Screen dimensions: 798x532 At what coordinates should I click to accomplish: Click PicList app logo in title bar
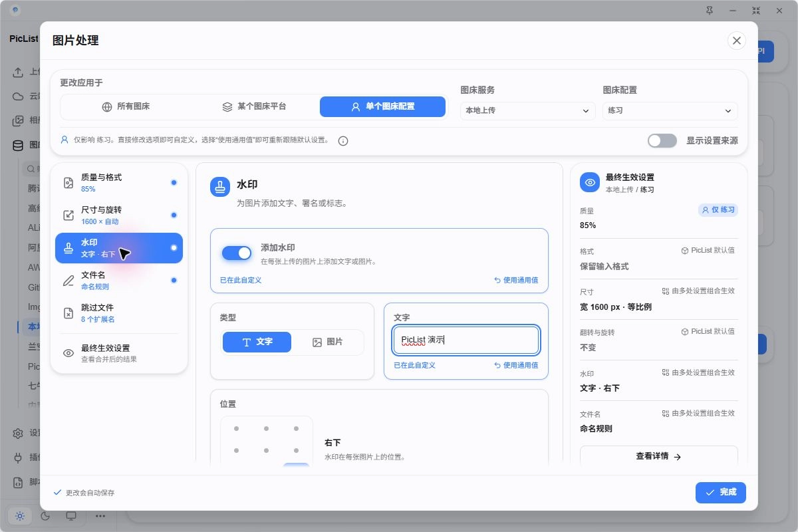15,11
